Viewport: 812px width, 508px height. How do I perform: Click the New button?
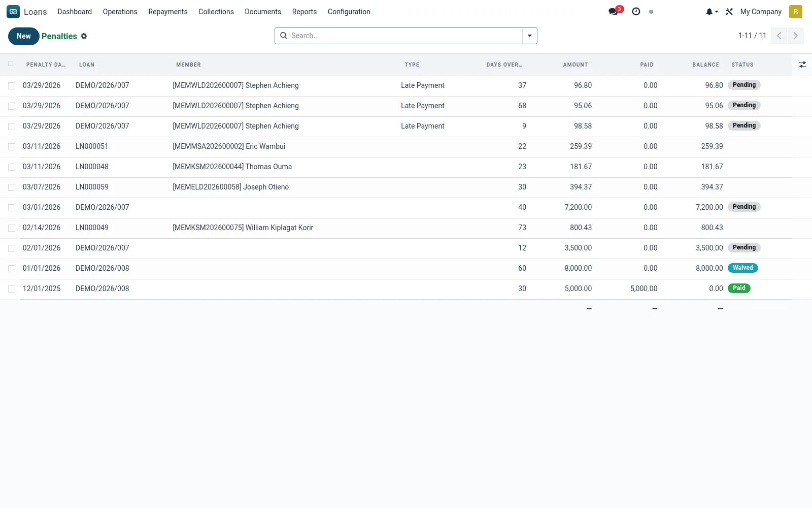[x=24, y=36]
